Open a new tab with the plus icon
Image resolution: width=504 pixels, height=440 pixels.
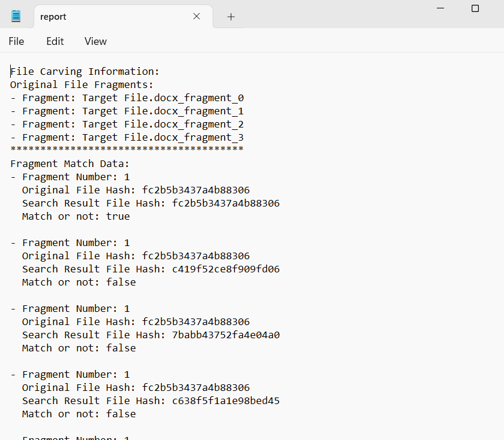[x=231, y=17]
